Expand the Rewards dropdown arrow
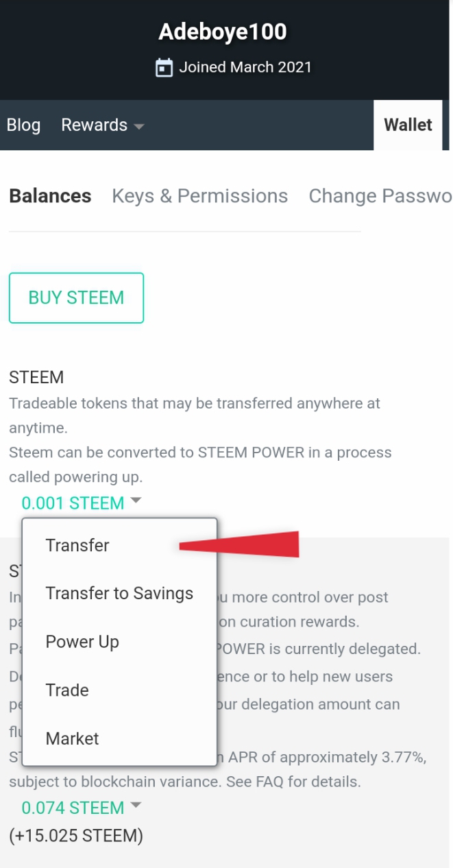 (x=139, y=126)
